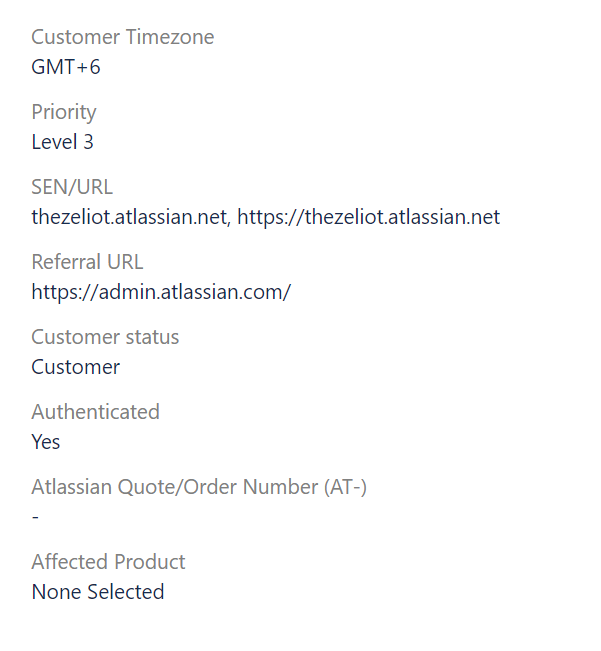The width and height of the screenshot is (601, 651).
Task: Click the (AT-) suffix in order number label
Action: (x=345, y=487)
